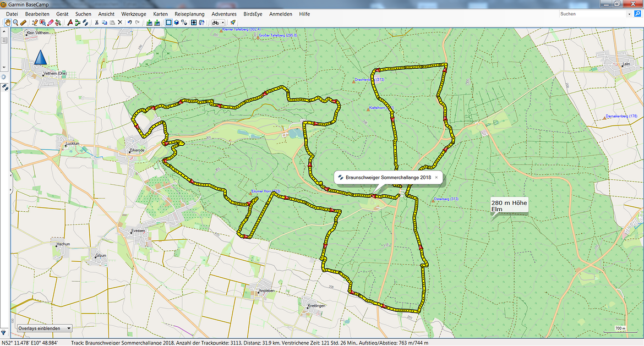The width and height of the screenshot is (644, 346).
Task: Open the Reiseplanung menu
Action: tap(189, 14)
